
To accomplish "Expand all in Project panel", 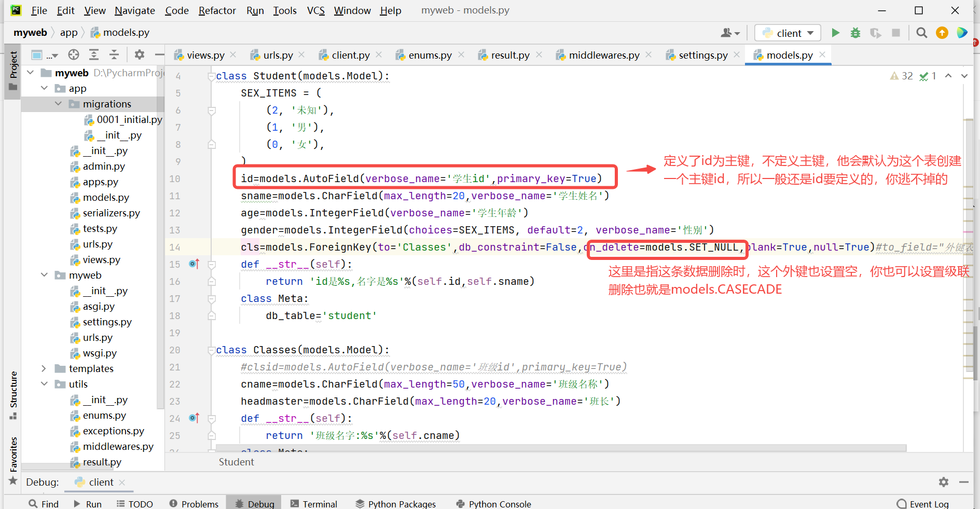I will point(94,54).
